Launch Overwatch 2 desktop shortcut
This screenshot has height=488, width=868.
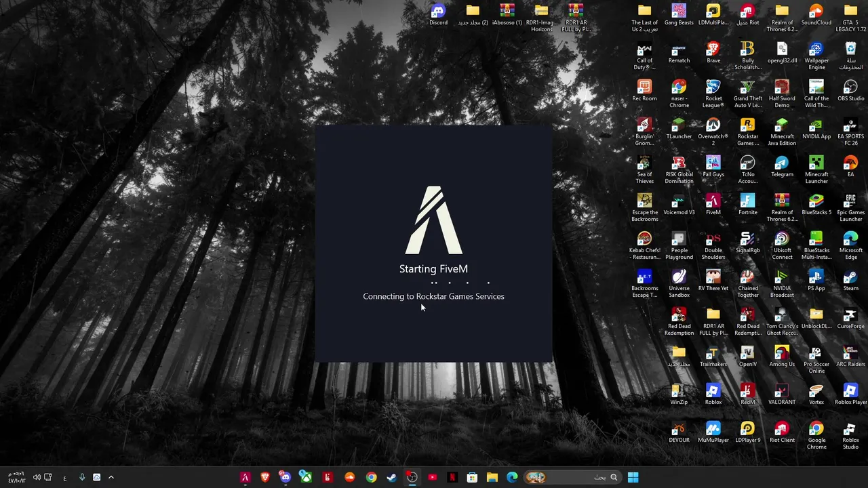713,131
